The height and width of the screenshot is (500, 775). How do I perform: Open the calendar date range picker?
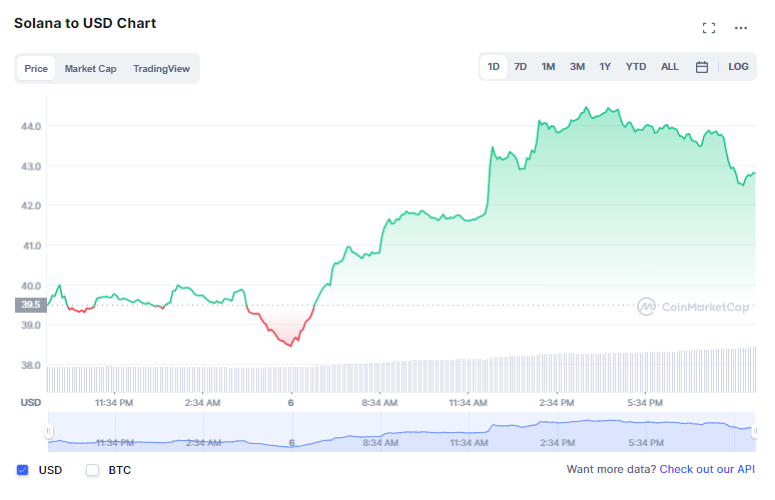(x=701, y=67)
